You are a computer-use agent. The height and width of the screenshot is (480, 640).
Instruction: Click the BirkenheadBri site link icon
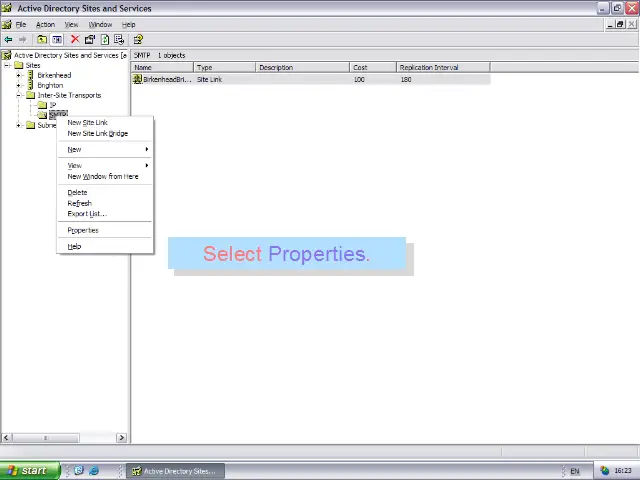point(138,79)
